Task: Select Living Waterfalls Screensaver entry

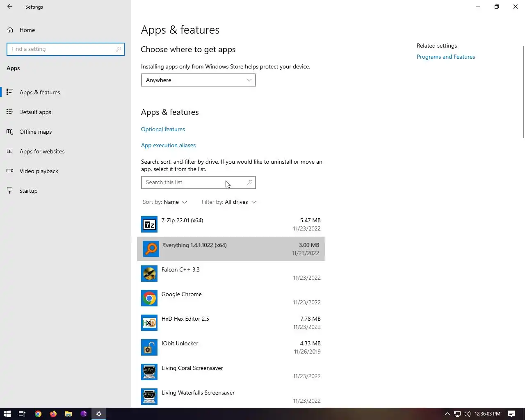Action: click(x=231, y=396)
